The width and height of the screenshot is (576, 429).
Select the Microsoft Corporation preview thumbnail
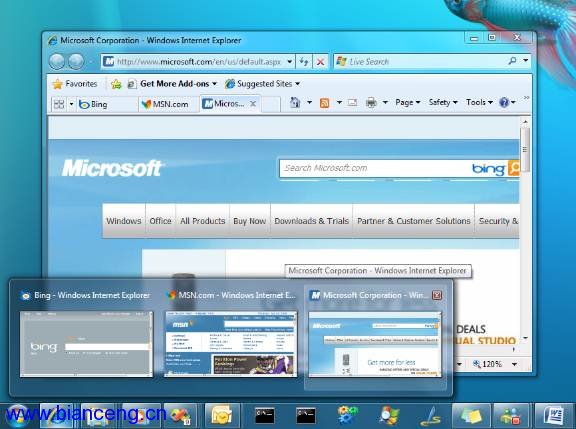(x=375, y=344)
